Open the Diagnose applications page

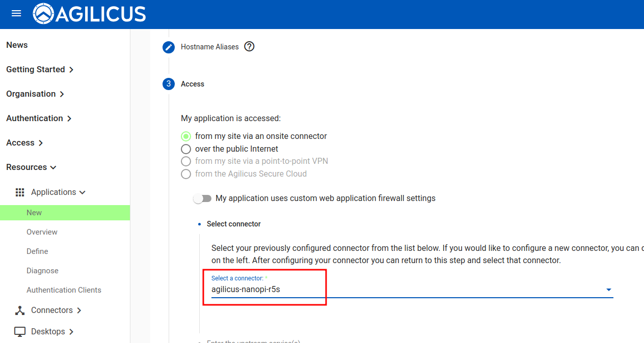(x=42, y=271)
